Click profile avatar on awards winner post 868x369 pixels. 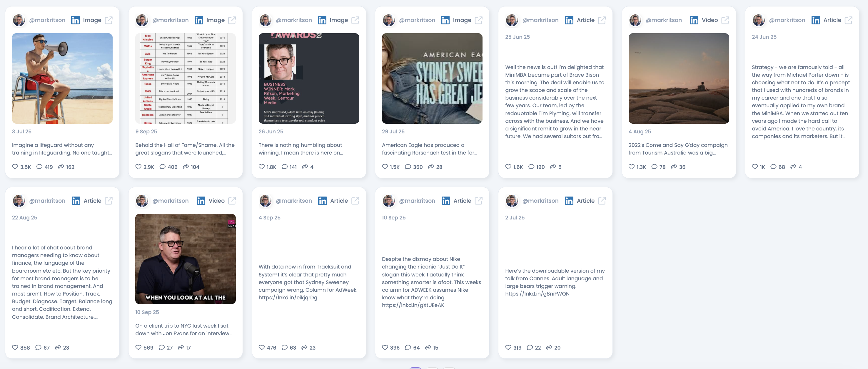click(265, 20)
